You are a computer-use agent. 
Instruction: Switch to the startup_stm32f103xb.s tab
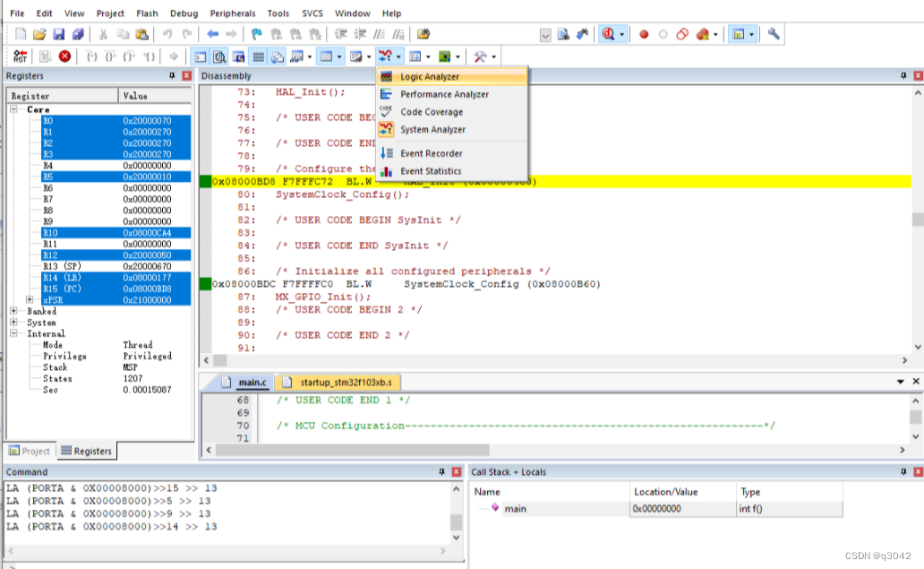click(x=338, y=382)
